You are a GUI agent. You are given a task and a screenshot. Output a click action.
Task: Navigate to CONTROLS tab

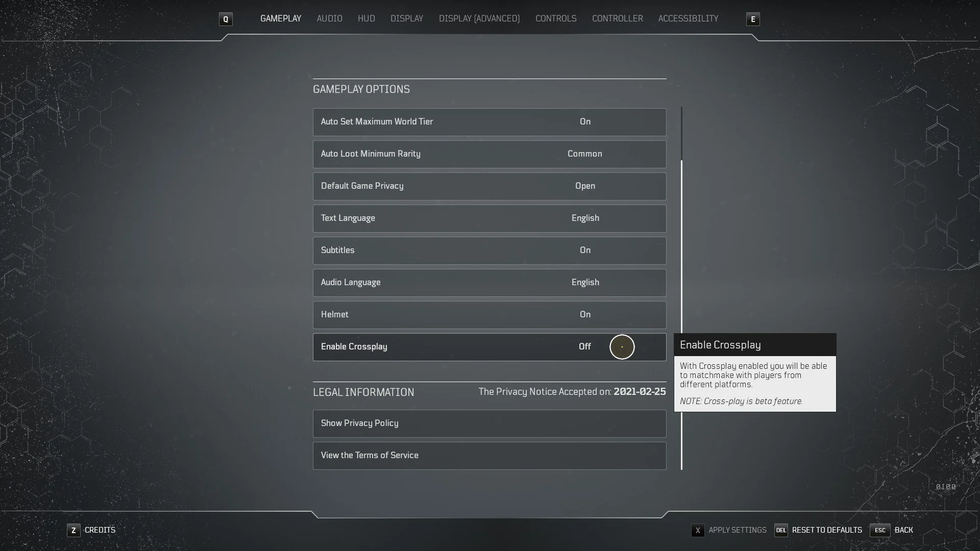pos(555,18)
